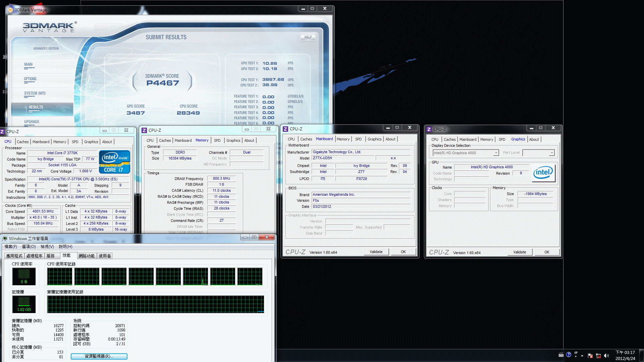
Task: Click the 資源監視器 button in Task Manager
Action: [x=99, y=356]
